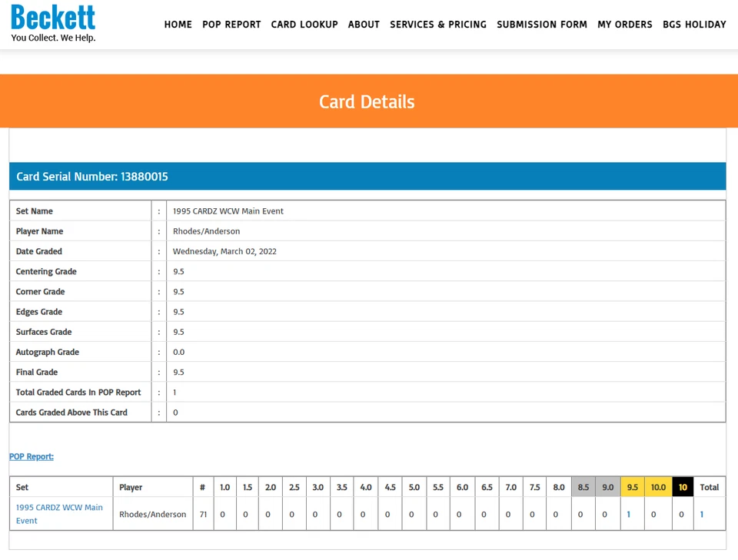
Task: Go to MY ORDERS page
Action: point(625,25)
